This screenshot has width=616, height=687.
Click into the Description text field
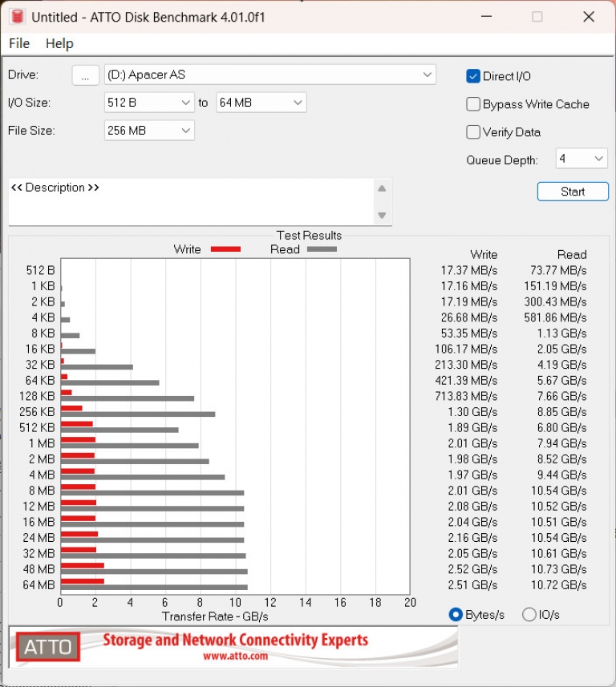191,201
